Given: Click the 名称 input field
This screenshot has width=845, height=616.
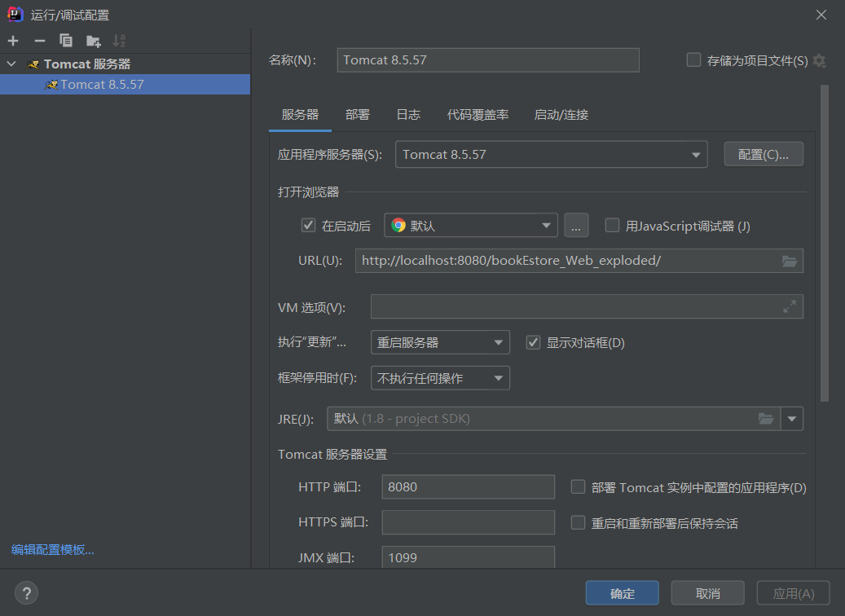Looking at the screenshot, I should 488,59.
